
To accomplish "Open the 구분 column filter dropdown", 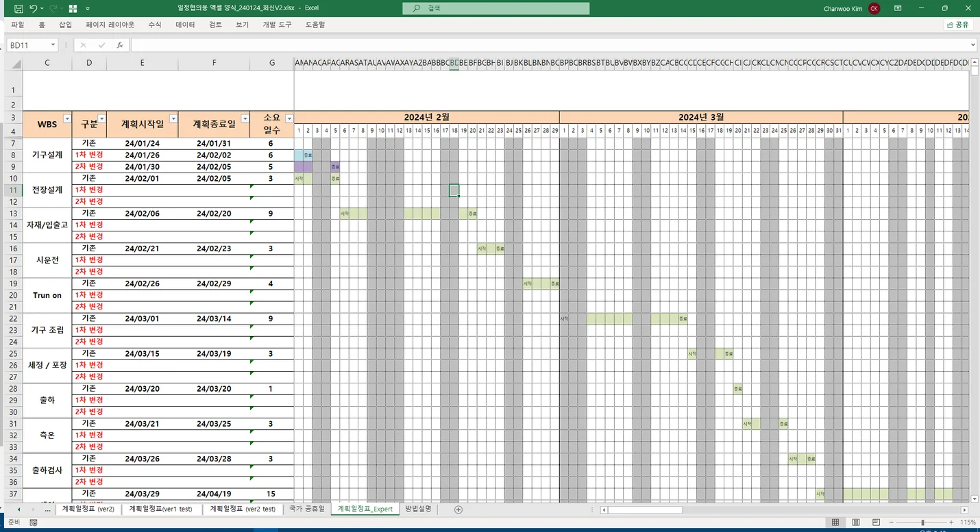I will point(101,118).
